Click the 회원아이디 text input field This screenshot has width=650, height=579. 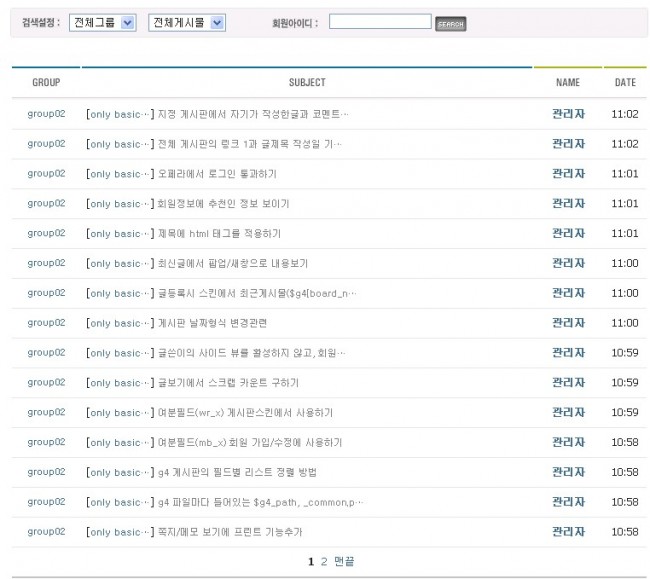[380, 21]
